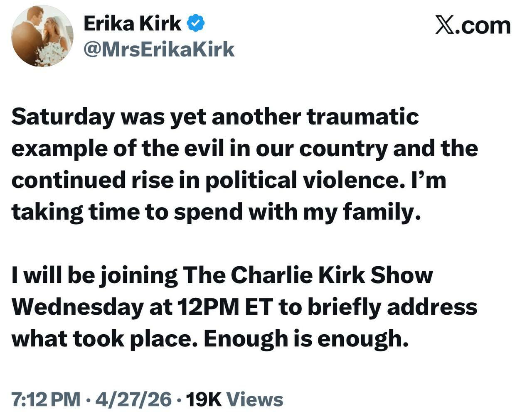Click the word "Saturday" in the post
Screen dimensions: 532x419
[x=62, y=117]
